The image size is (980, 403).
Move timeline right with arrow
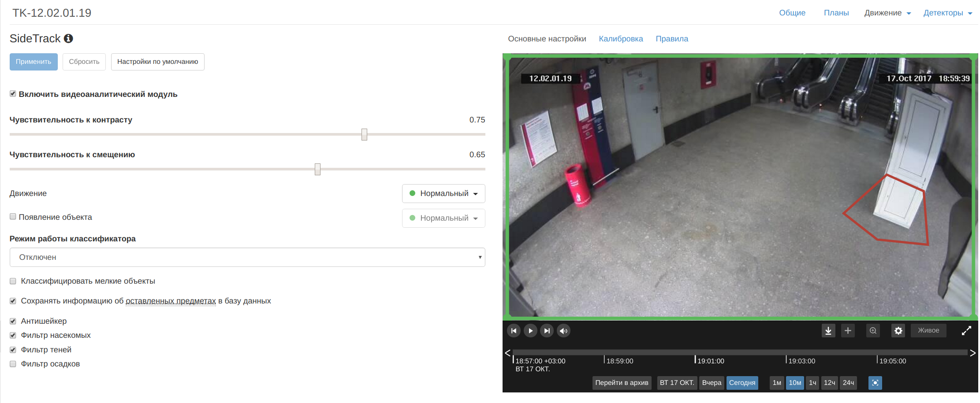tap(973, 353)
